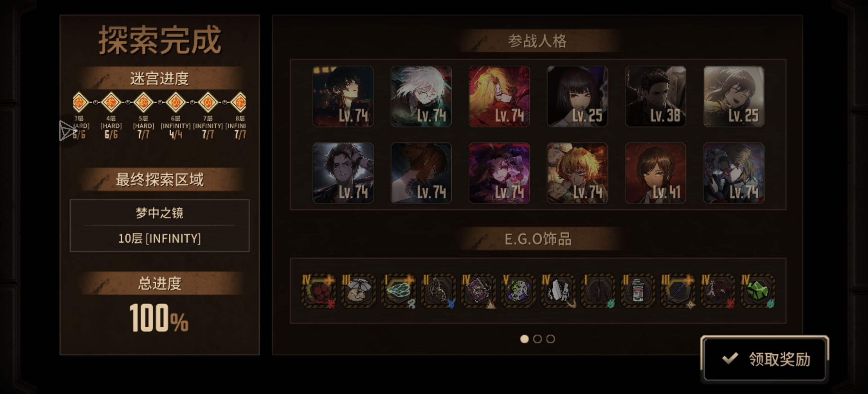868x394 pixels.
Task: Open the Lv.41 brown-haired identity portrait
Action: click(x=656, y=173)
